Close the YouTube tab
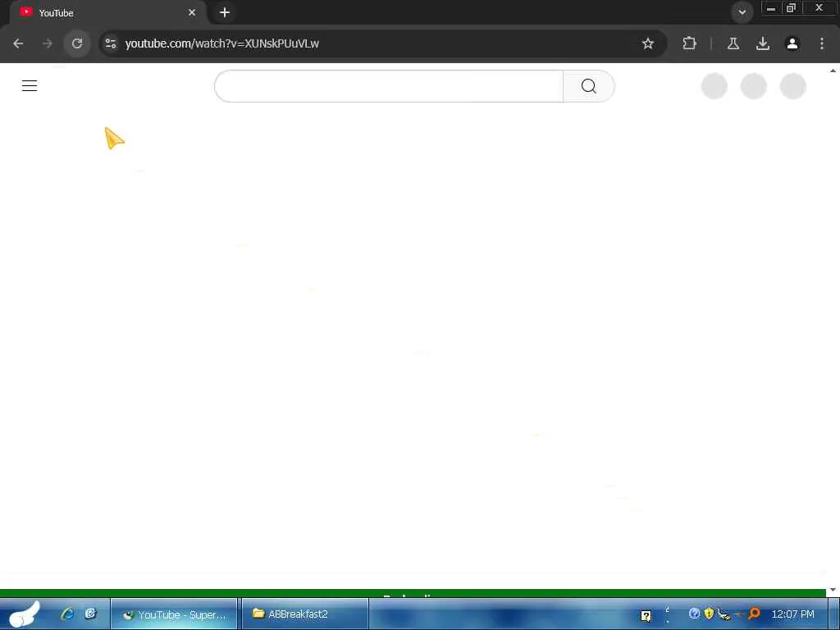 (192, 12)
